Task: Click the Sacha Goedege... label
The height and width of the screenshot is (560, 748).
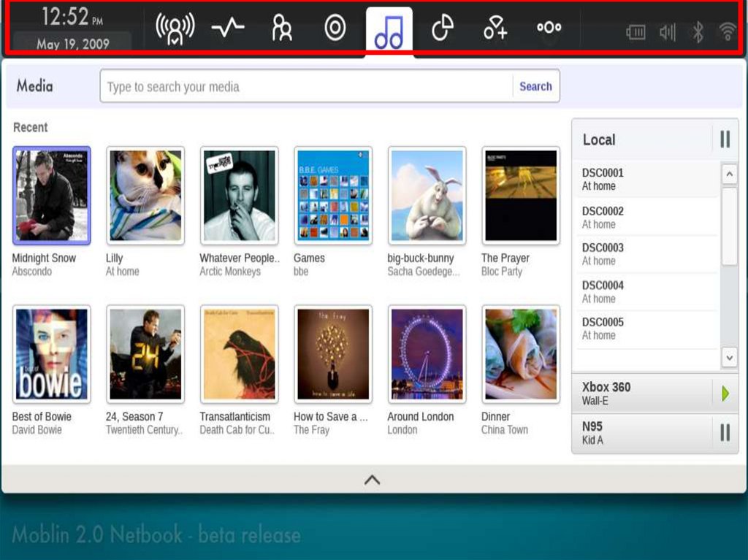Action: click(x=424, y=272)
